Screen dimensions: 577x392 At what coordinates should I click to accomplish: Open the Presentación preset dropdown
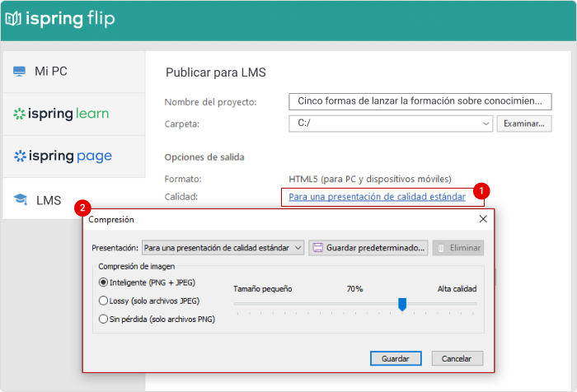point(223,248)
